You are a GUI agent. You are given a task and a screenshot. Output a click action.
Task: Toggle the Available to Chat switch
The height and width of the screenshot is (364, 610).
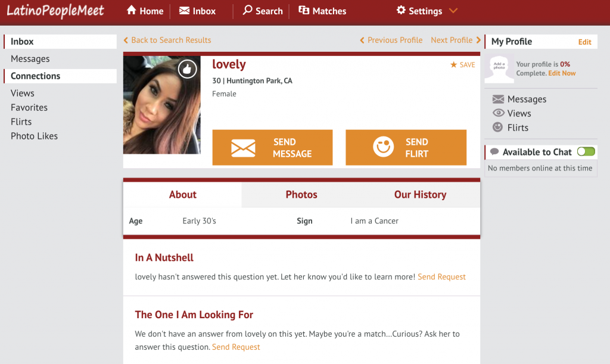(x=586, y=152)
